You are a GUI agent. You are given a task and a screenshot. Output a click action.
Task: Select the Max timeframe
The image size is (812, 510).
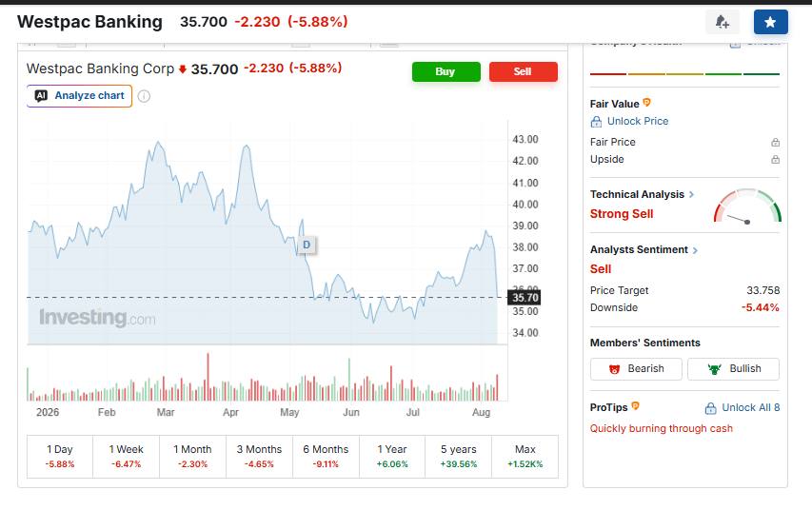[x=525, y=456]
